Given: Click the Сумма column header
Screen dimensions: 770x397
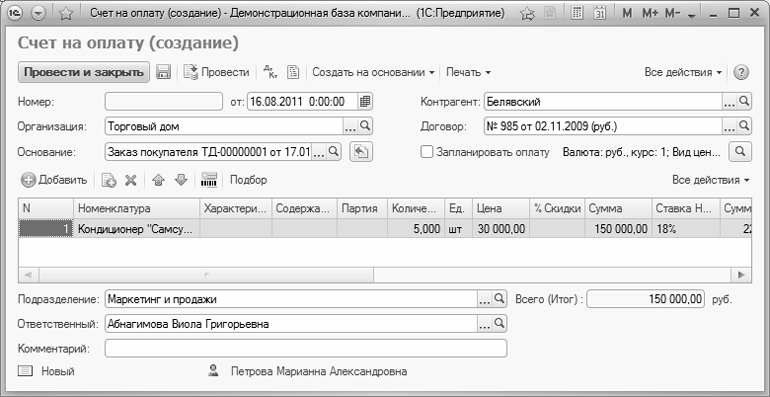Looking at the screenshot, I should (618, 208).
